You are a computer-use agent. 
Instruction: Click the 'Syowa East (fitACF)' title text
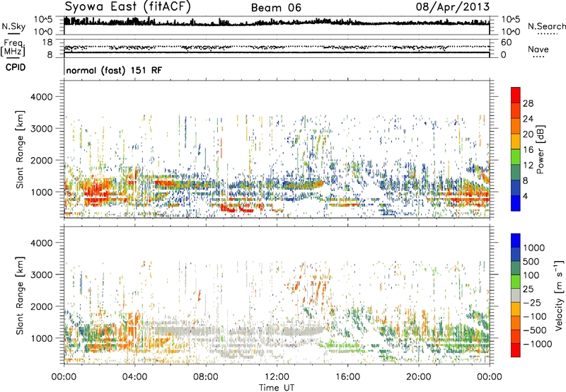(x=127, y=7)
